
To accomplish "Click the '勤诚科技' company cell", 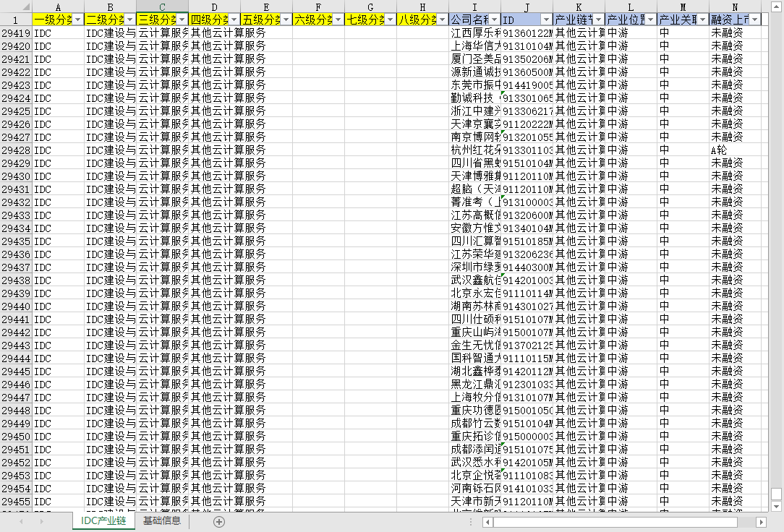I will (x=474, y=98).
